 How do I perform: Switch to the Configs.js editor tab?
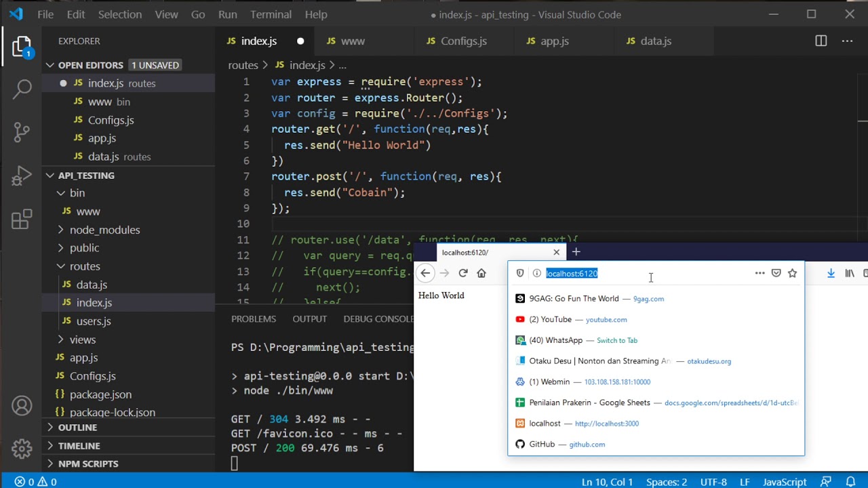(x=464, y=41)
